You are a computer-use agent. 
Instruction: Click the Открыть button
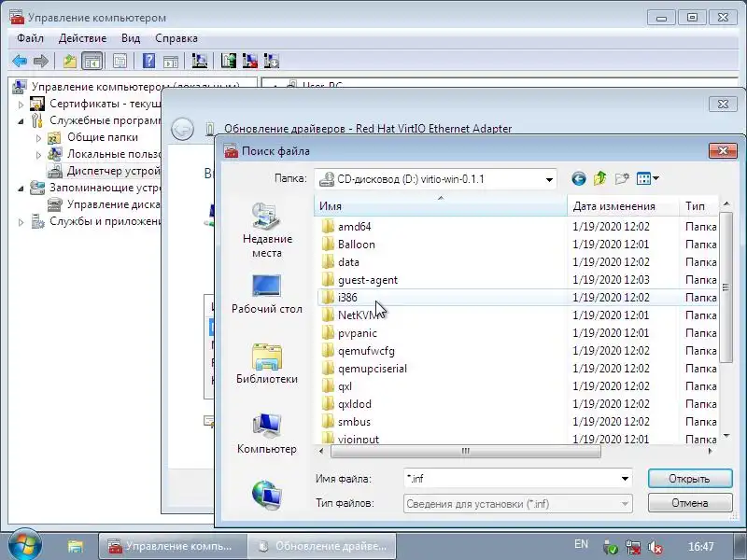coord(690,479)
